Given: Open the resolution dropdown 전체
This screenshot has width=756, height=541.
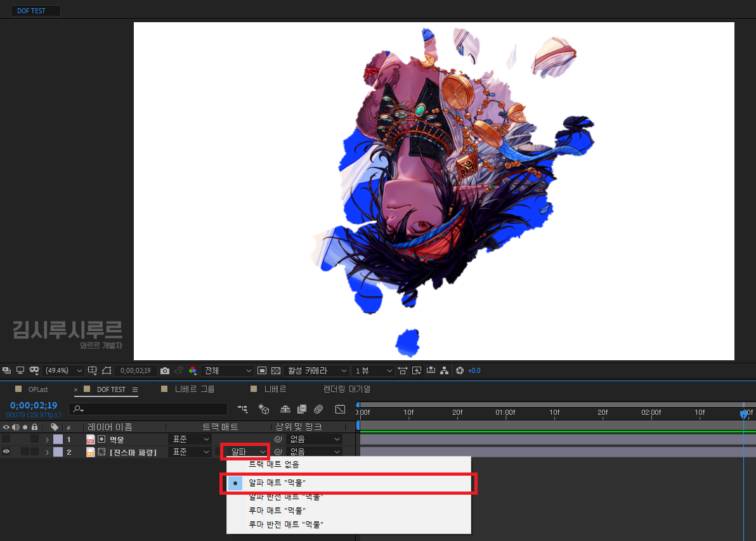Looking at the screenshot, I should coord(226,370).
